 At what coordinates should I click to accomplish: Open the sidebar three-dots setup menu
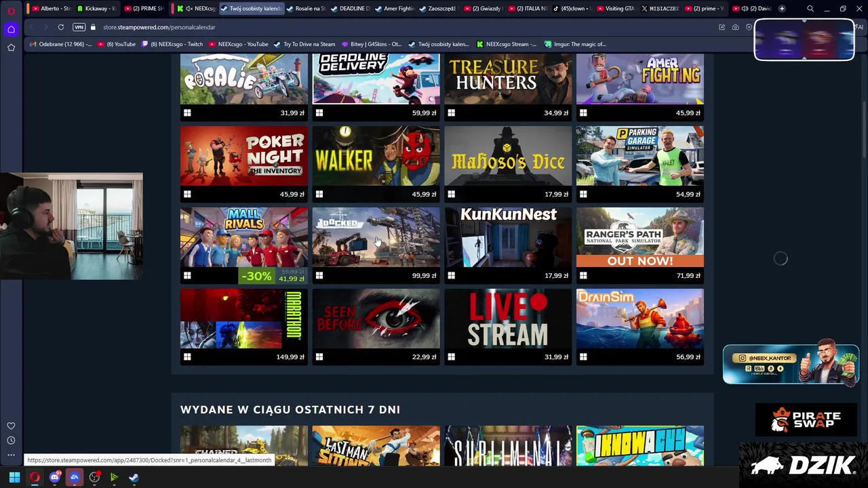[x=11, y=455]
